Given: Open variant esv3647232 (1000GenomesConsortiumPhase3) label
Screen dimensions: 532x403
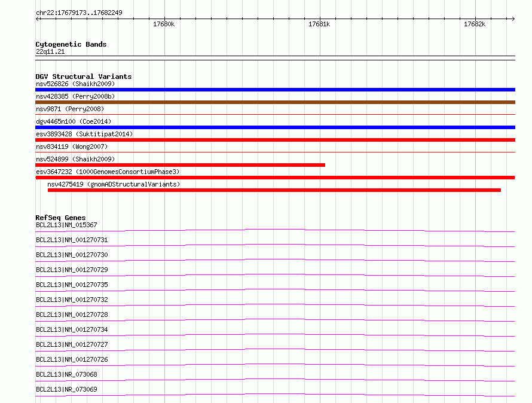Looking at the screenshot, I should point(108,172).
